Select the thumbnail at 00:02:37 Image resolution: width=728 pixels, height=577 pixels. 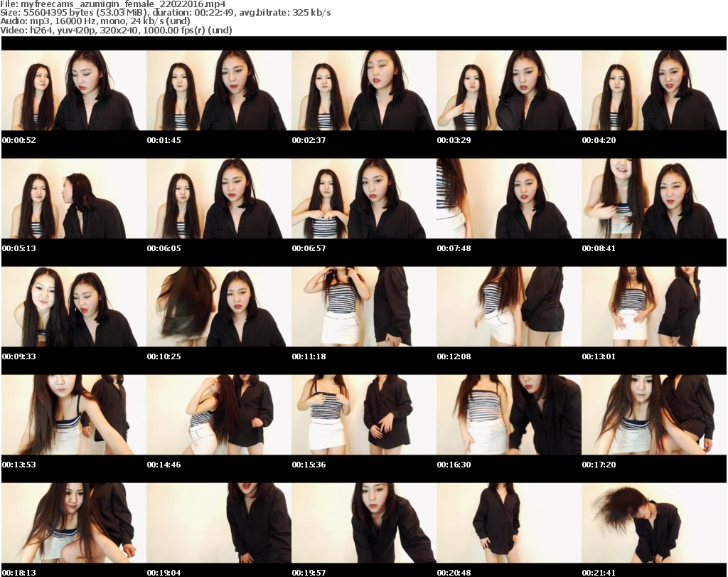pos(363,90)
